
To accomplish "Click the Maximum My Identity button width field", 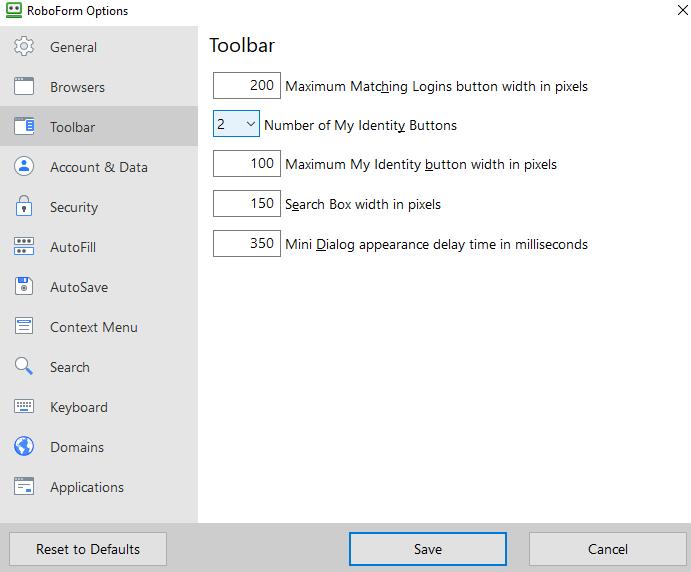I will pyautogui.click(x=247, y=164).
